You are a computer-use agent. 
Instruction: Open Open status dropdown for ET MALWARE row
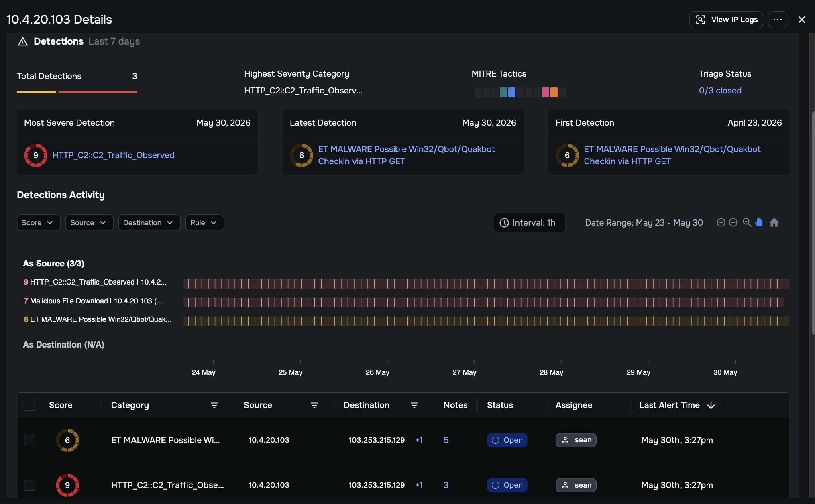(x=507, y=440)
